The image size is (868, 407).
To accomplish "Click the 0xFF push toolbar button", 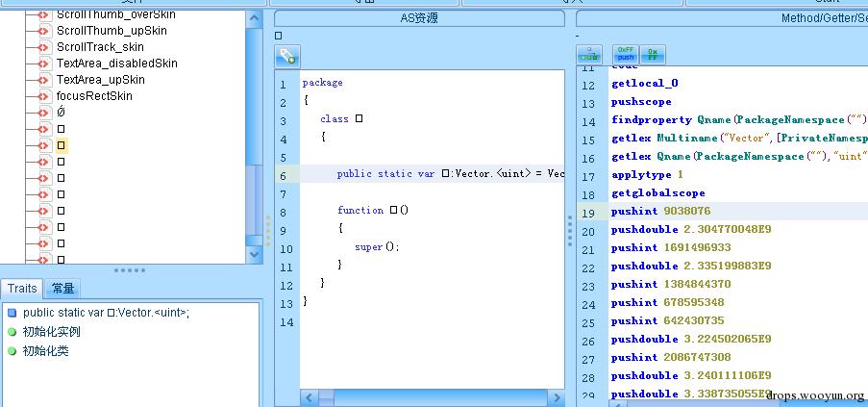I will tap(626, 54).
